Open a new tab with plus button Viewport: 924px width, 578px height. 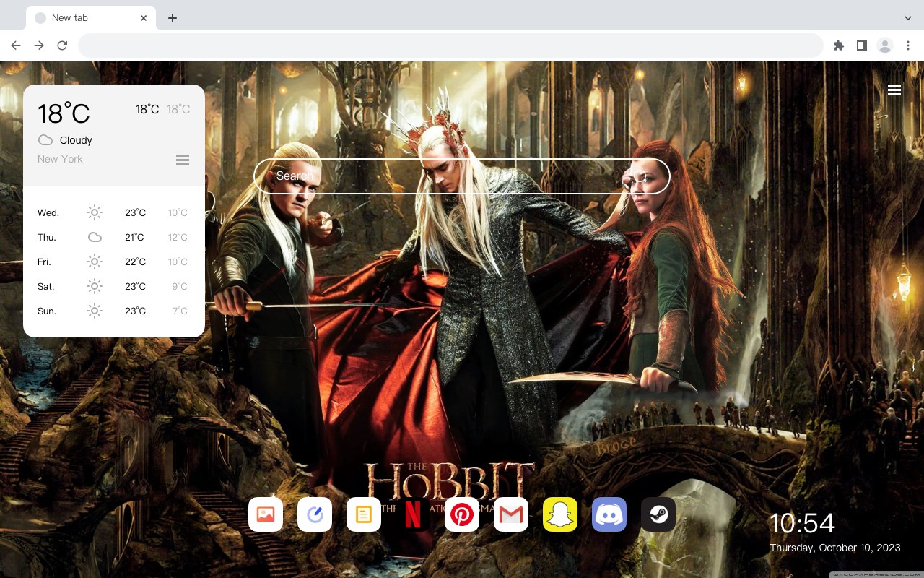(172, 18)
